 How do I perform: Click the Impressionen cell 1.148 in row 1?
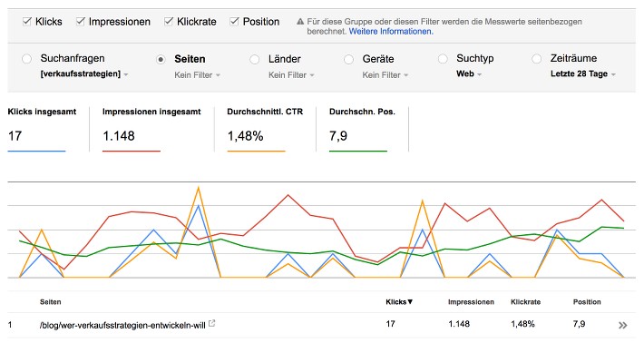[459, 324]
